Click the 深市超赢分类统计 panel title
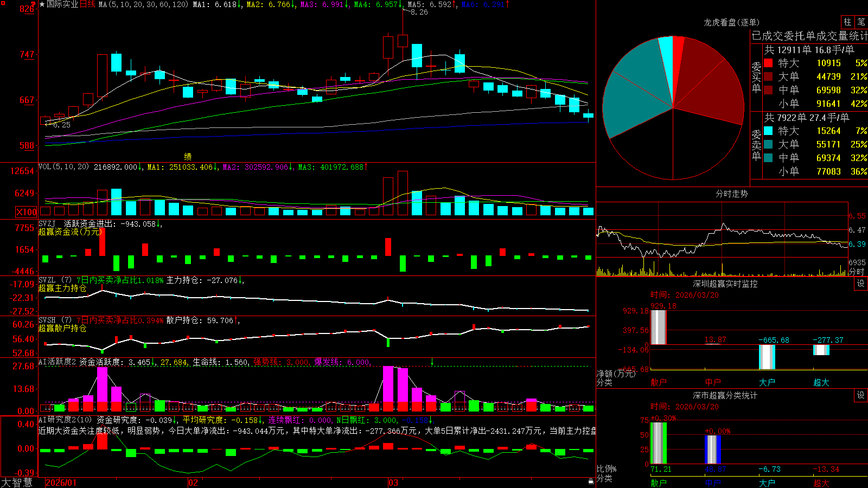This screenshot has width=868, height=488. (x=725, y=395)
